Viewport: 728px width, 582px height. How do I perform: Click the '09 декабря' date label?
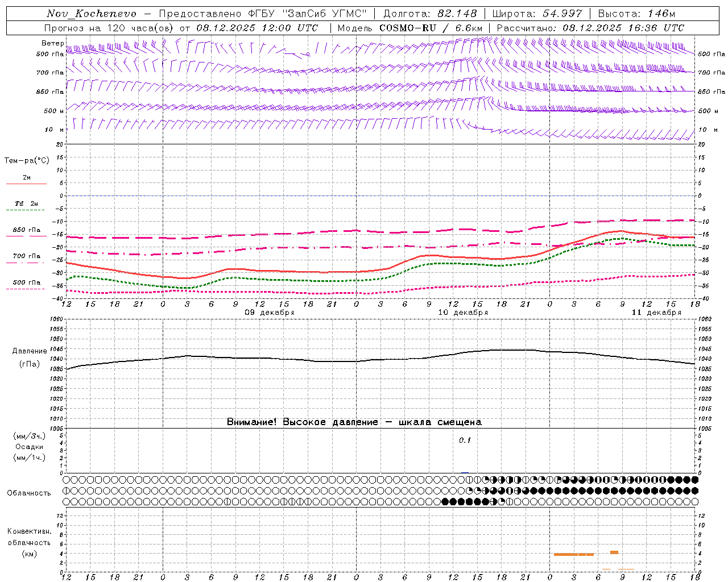pyautogui.click(x=269, y=313)
